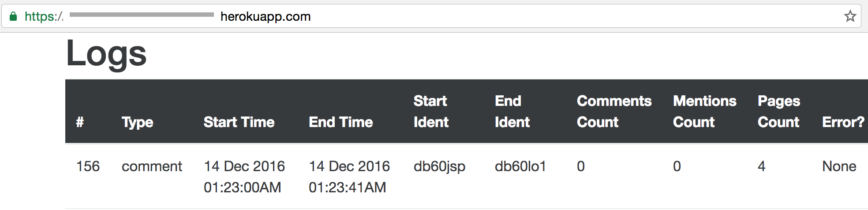Select the Start Time column header
This screenshot has height=210, width=868.
click(x=239, y=122)
